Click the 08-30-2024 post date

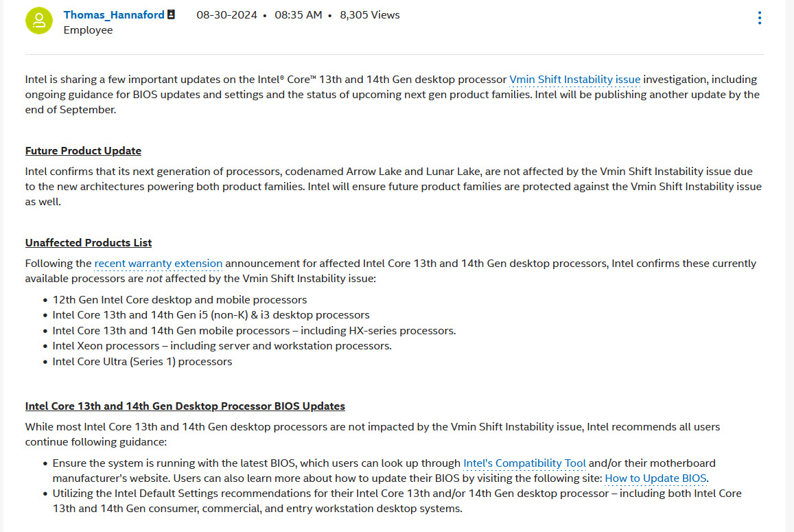[x=226, y=14]
